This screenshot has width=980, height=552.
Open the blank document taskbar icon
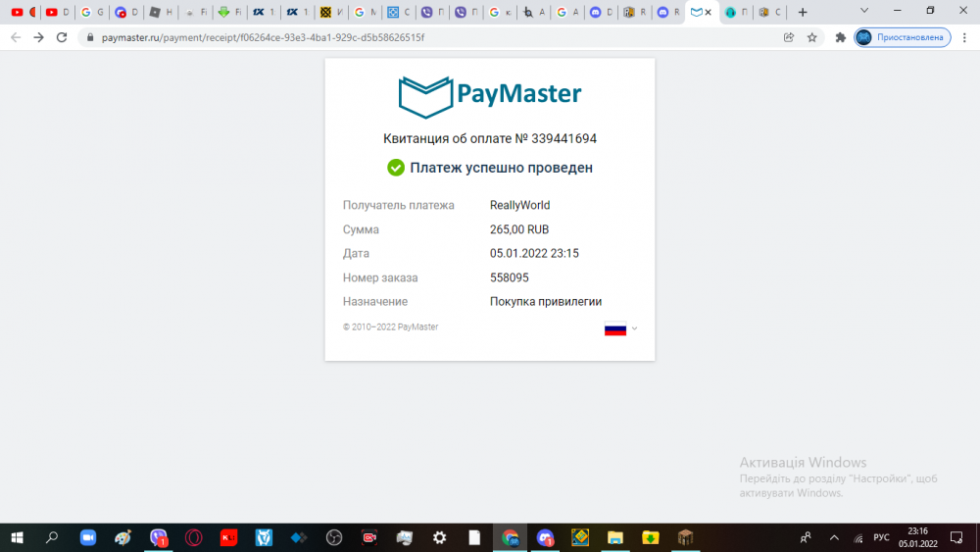click(x=474, y=537)
